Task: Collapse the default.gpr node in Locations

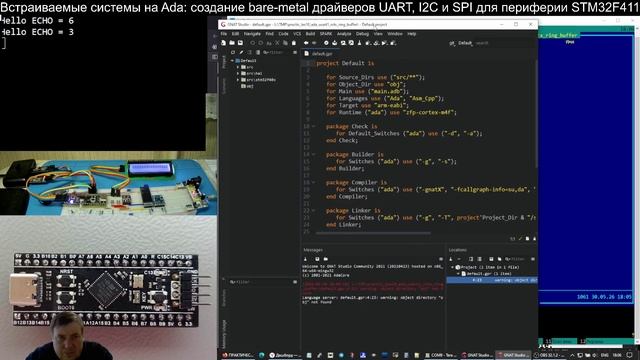Action: (x=458, y=274)
